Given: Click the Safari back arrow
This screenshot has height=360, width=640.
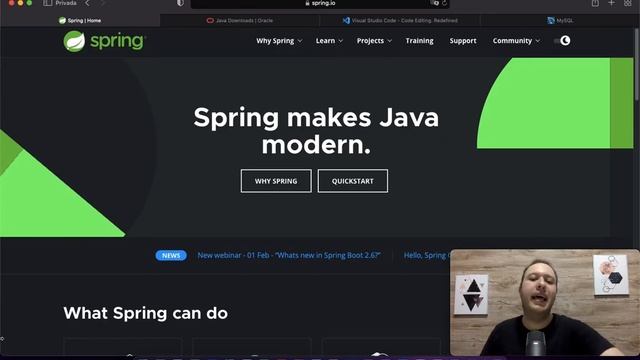Looking at the screenshot, I should [x=87, y=3].
